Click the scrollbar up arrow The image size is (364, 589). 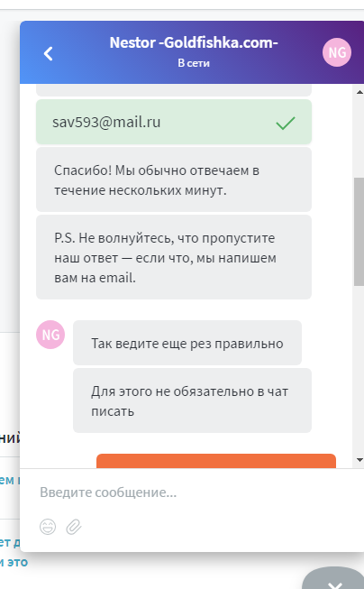(x=359, y=92)
